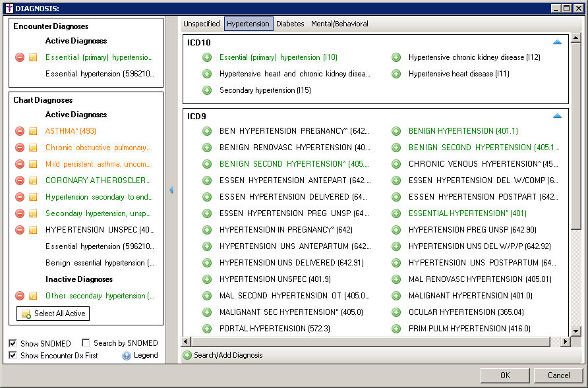Collapse the ICD10 section
The height and width of the screenshot is (388, 588).
[x=557, y=42]
